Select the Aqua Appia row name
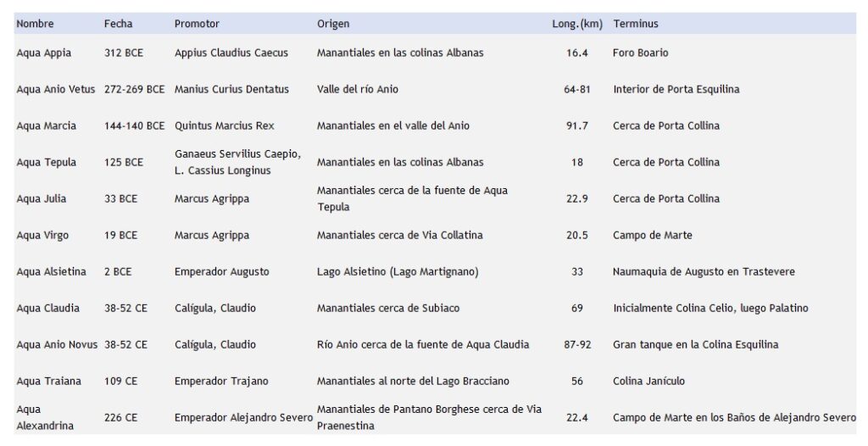Screen dimensions: 868x446 click(44, 53)
